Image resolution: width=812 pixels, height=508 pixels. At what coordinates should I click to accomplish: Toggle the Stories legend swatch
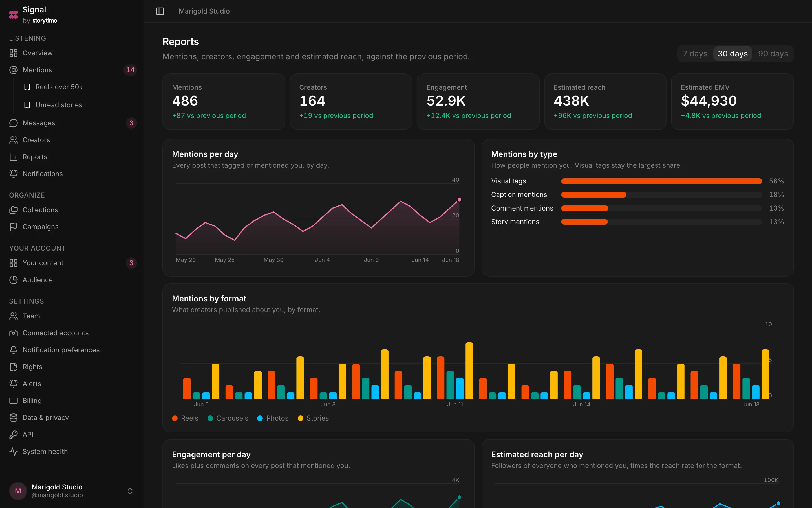[x=301, y=418]
